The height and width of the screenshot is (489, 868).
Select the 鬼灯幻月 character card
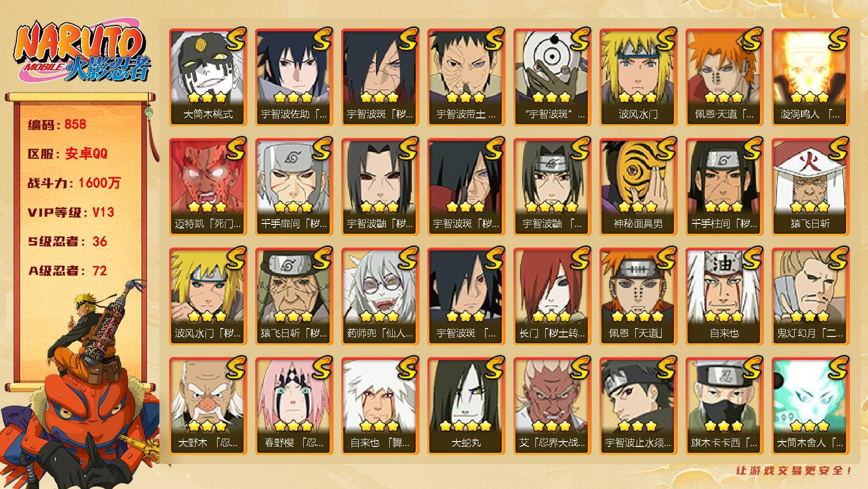coord(810,296)
